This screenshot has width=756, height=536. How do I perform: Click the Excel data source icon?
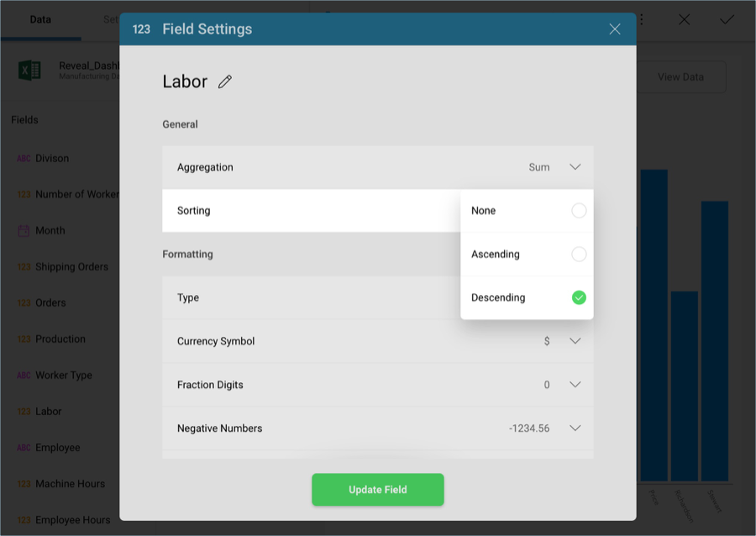tap(30, 70)
